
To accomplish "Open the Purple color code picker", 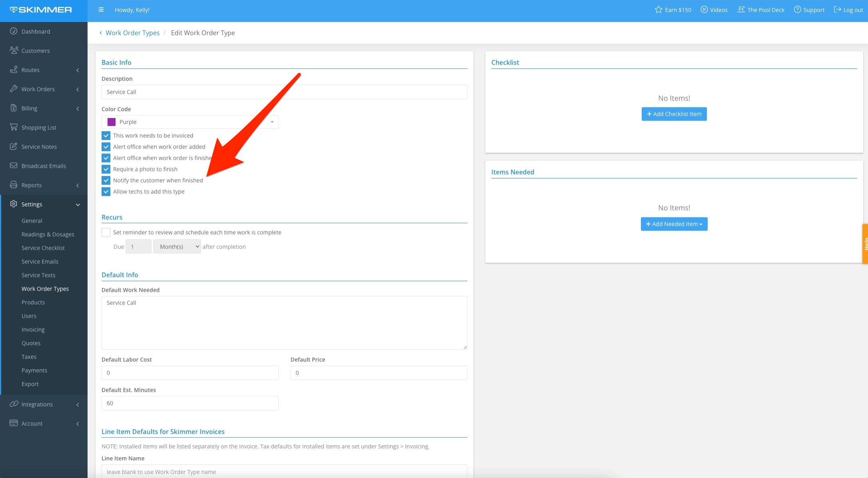I will click(190, 122).
